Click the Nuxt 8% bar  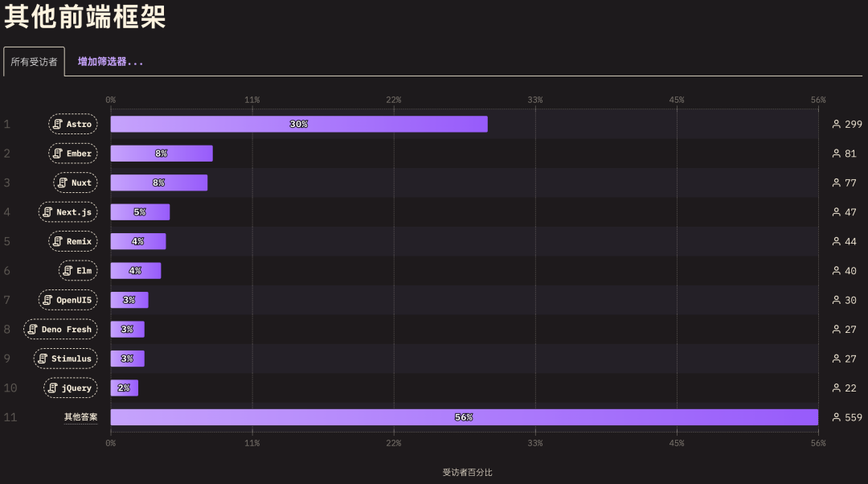click(159, 183)
